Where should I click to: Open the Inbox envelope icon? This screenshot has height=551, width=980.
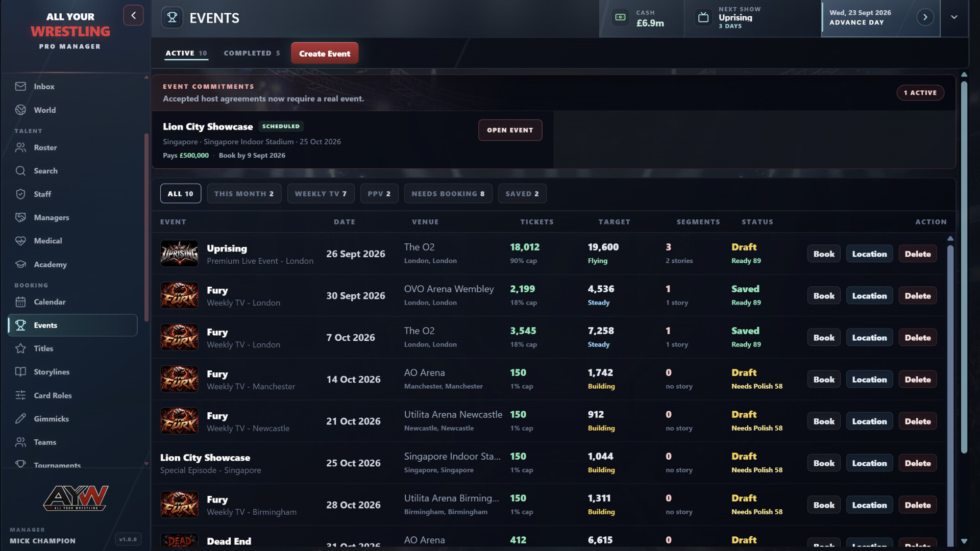[x=20, y=86]
